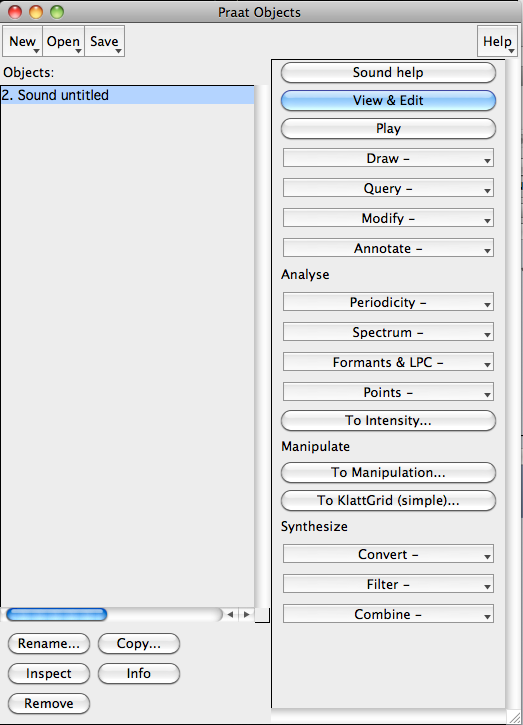Expand the Convert dropdown
Image resolution: width=523 pixels, height=725 pixels.
click(x=388, y=554)
